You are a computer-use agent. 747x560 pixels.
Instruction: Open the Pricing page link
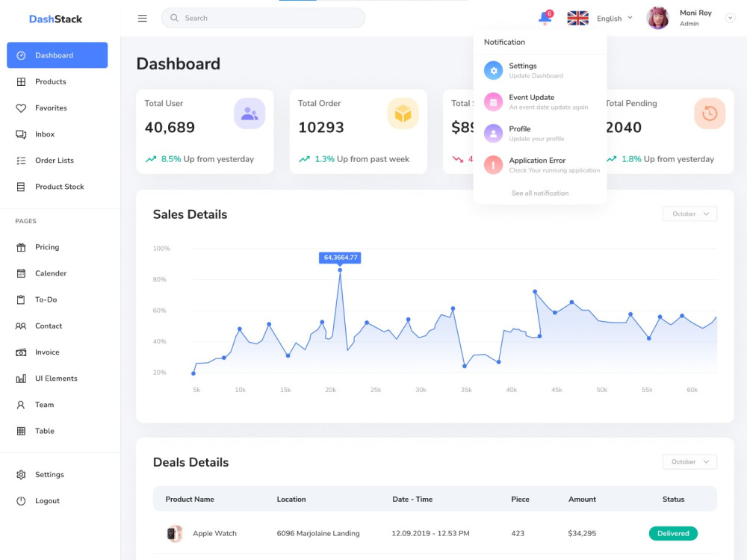pyautogui.click(x=47, y=246)
